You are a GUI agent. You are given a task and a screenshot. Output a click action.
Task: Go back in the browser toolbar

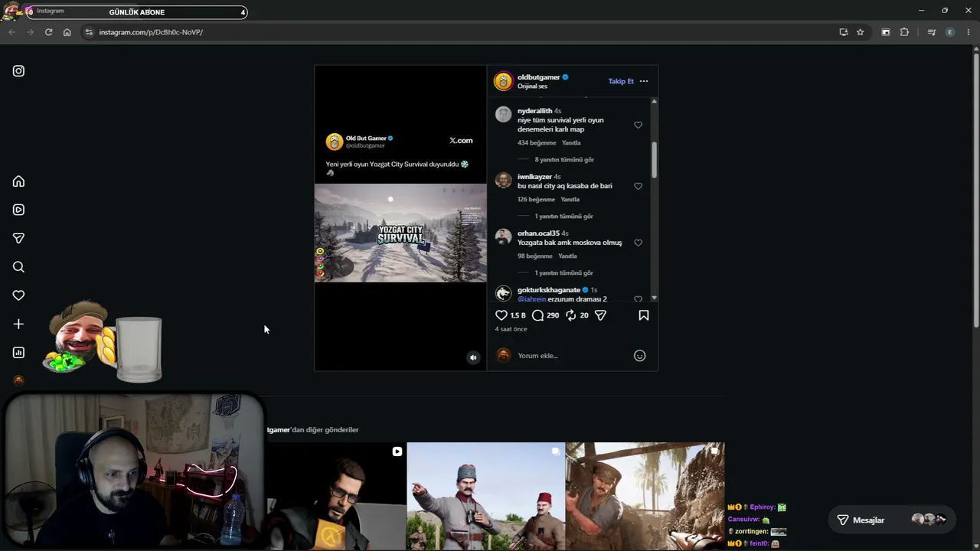[11, 32]
